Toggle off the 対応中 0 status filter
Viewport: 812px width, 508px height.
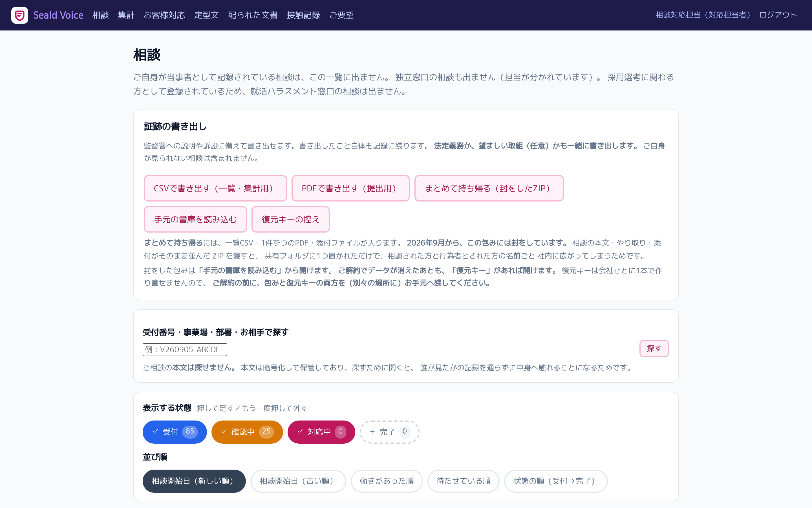coord(321,432)
